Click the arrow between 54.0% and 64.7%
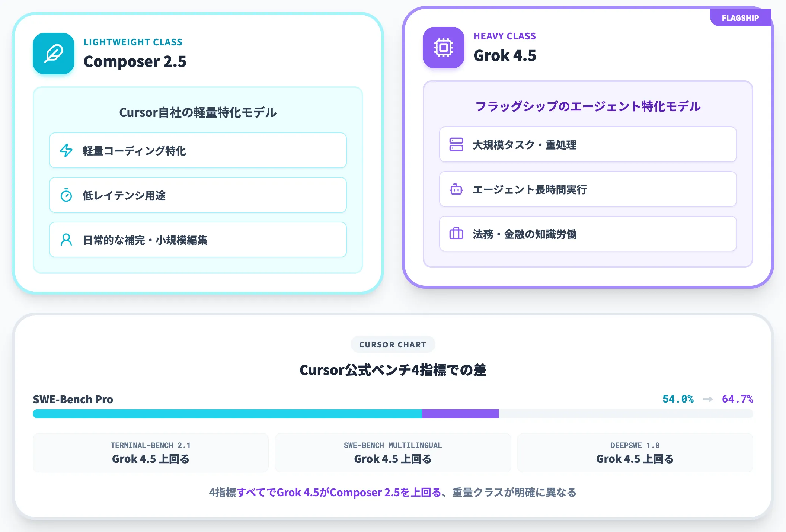 click(x=708, y=399)
